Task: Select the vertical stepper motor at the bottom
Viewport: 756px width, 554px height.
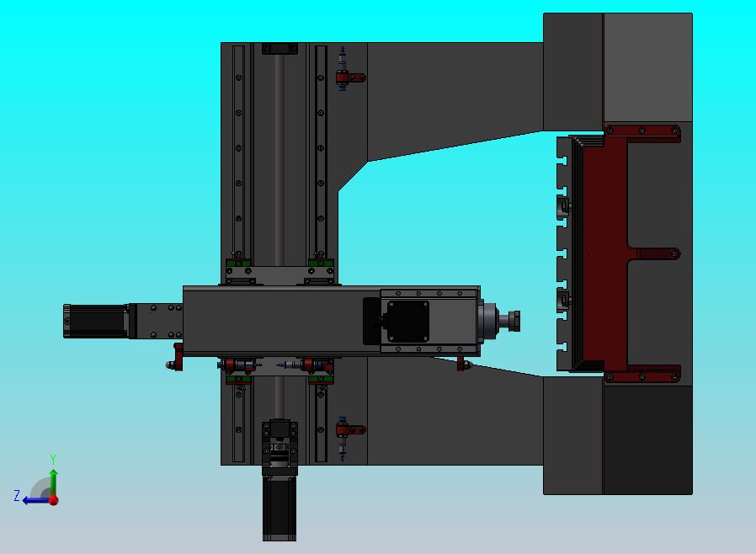Action: pos(280,509)
